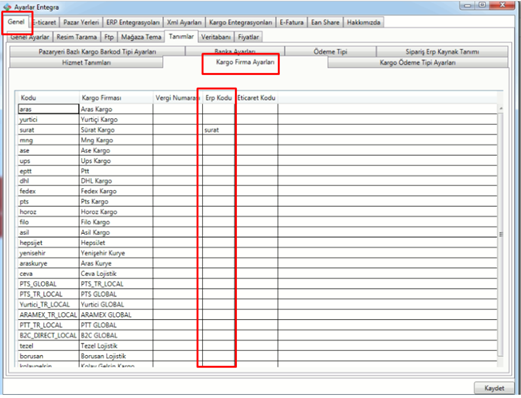Viewport: 521px width, 398px height.
Task: Click the 'surat' Erp Kodu cell
Action: (219, 130)
